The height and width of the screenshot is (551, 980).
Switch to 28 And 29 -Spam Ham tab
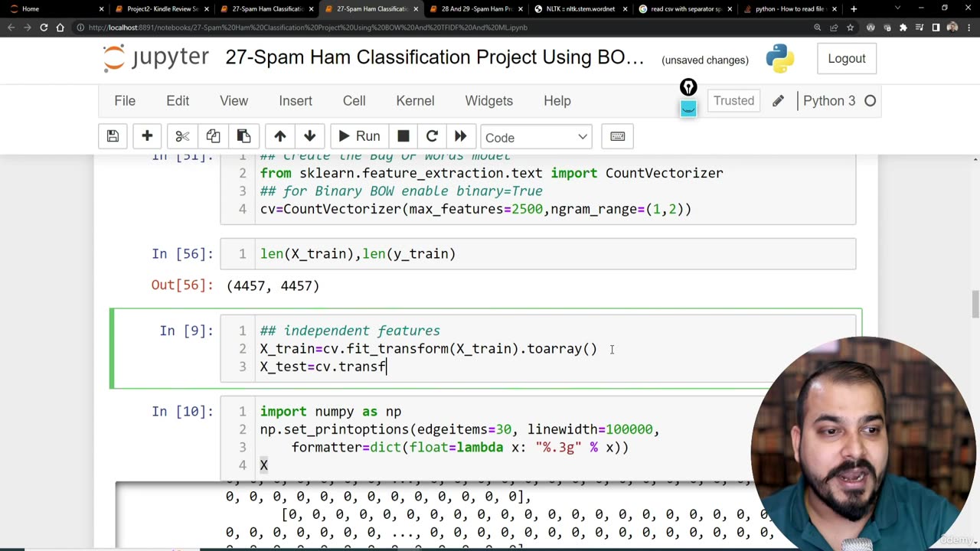pyautogui.click(x=475, y=8)
